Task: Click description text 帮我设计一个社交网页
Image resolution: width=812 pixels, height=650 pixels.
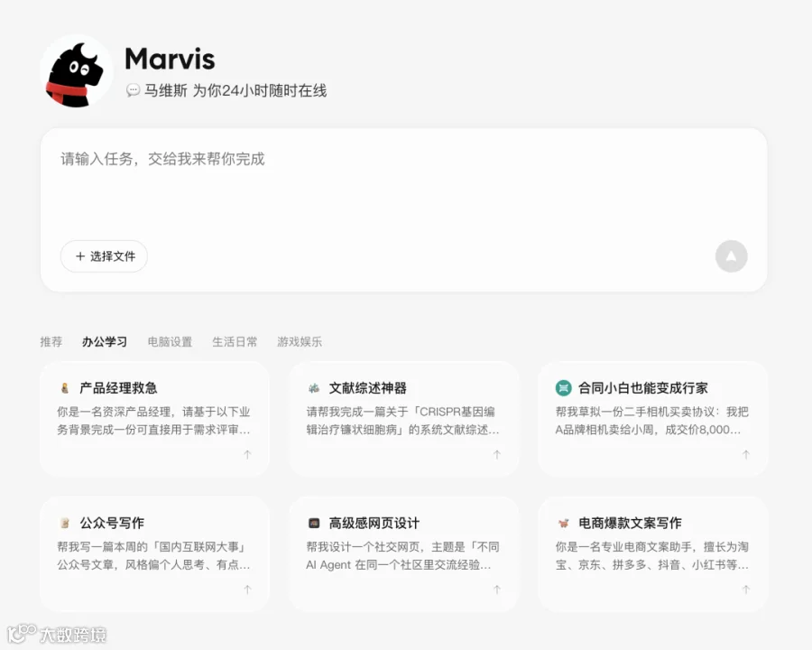Action: [x=402, y=556]
